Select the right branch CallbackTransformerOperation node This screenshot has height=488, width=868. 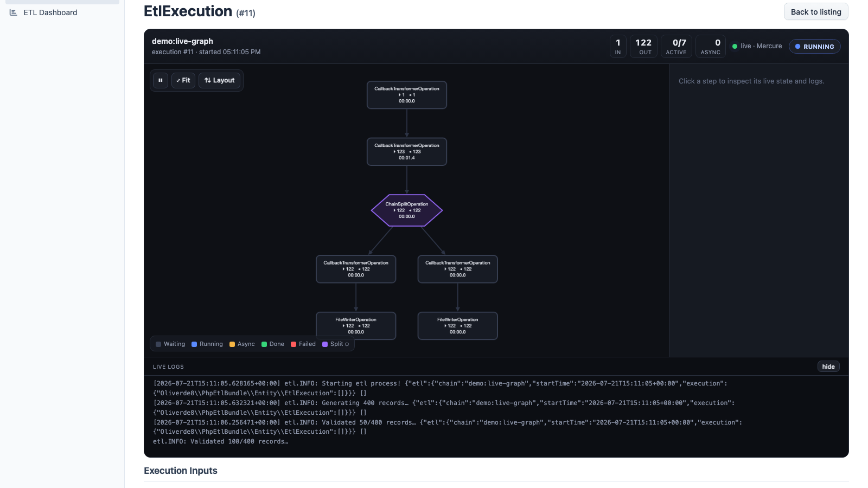tap(458, 269)
